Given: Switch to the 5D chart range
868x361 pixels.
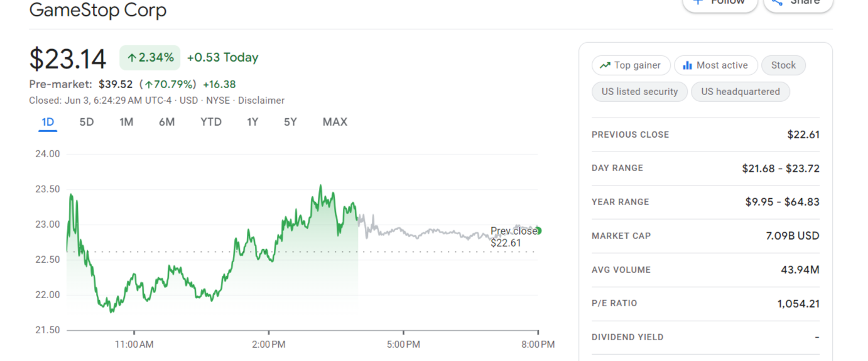Looking at the screenshot, I should [x=87, y=122].
